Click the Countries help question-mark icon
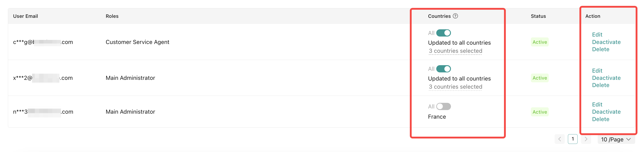 (455, 16)
